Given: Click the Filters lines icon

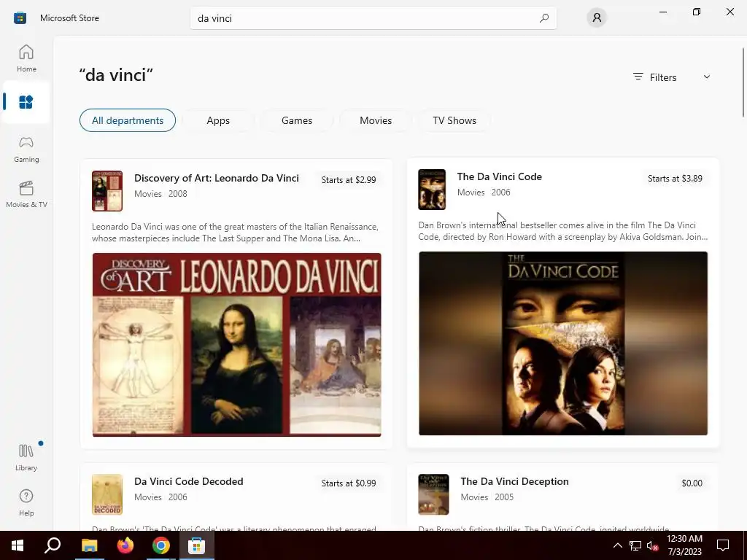Looking at the screenshot, I should [638, 77].
